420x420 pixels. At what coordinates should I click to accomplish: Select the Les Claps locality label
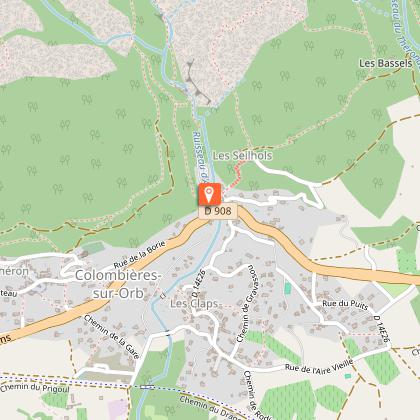(194, 303)
